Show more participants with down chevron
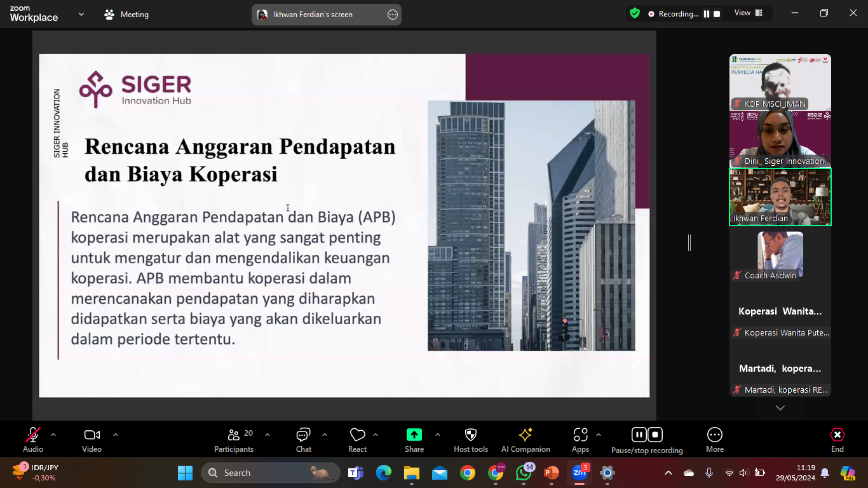Screen dimensions: 868x488 (780, 408)
